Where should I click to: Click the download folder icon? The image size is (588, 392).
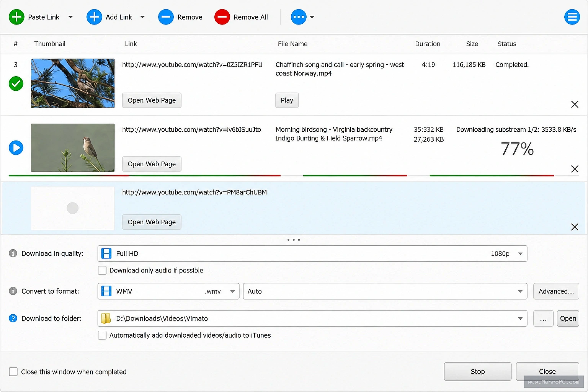pyautogui.click(x=106, y=318)
